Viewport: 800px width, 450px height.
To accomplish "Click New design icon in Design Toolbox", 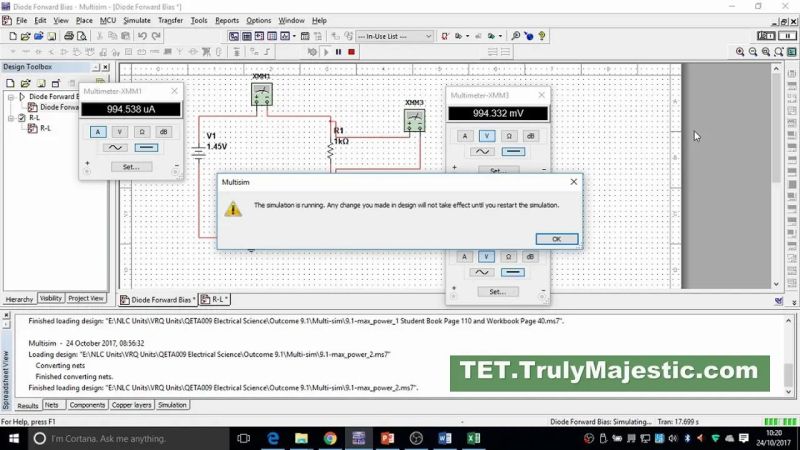I will pos(10,83).
